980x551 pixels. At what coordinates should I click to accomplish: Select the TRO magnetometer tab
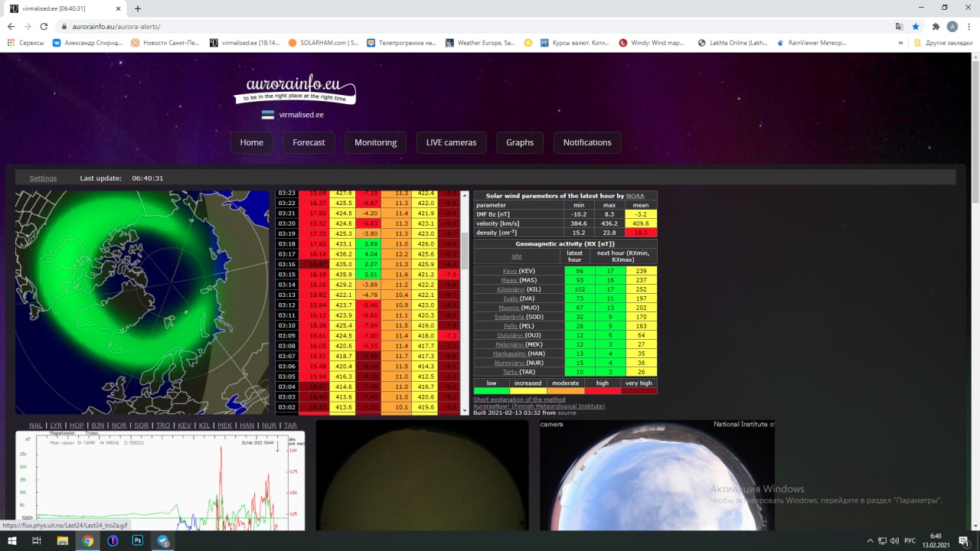click(162, 425)
